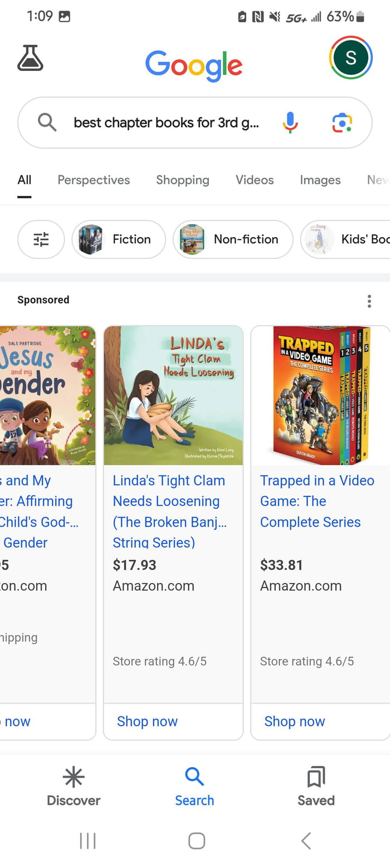Open Search Labs flask icon

30,58
